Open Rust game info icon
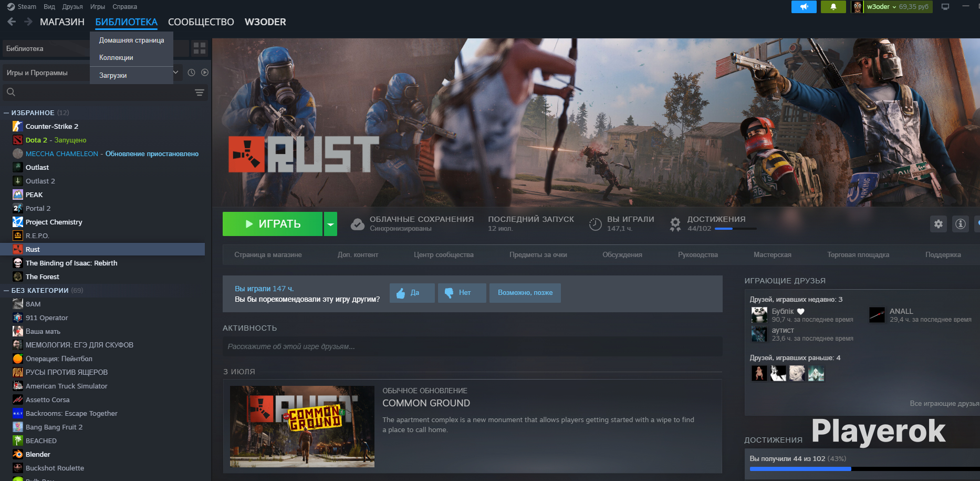 coord(961,224)
